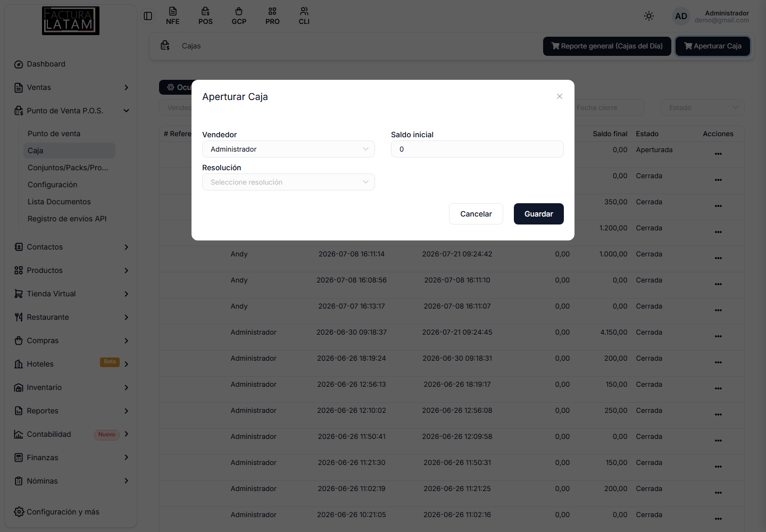This screenshot has width=766, height=532.
Task: Click the Fecha cierre filter field
Action: pos(609,107)
